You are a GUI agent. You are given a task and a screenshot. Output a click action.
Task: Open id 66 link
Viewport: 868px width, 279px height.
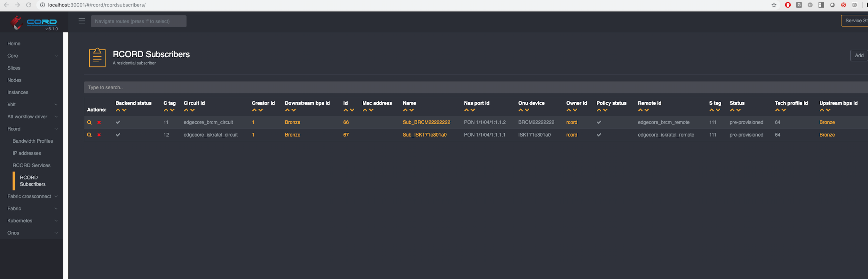point(346,122)
